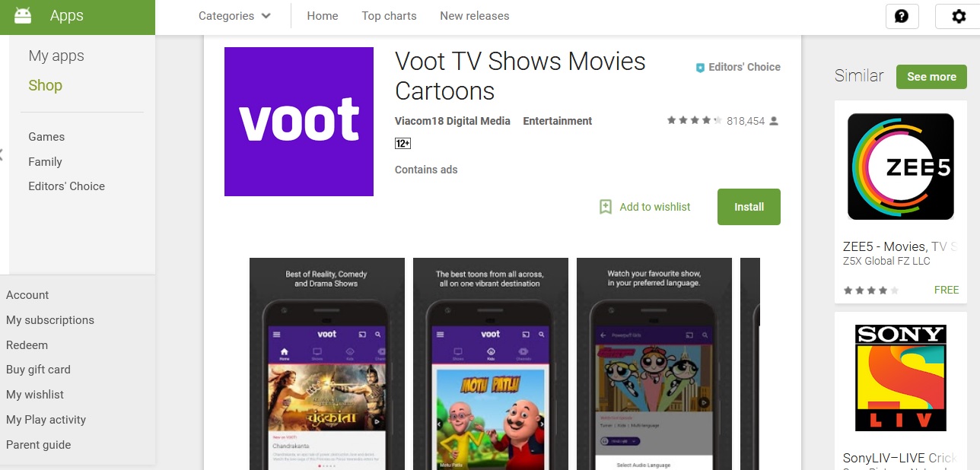
Task: Go to Top charts tab
Action: click(x=389, y=16)
